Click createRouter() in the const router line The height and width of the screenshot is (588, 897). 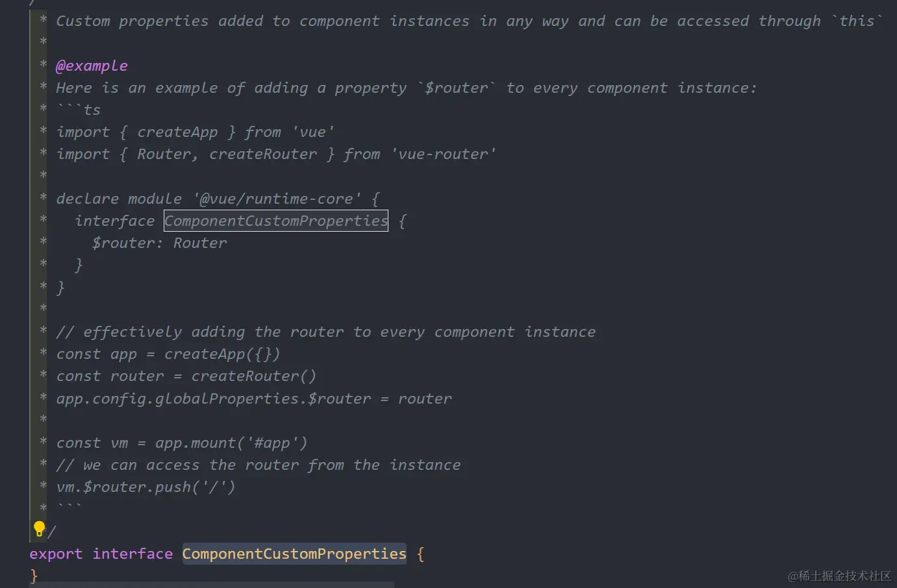[x=253, y=376]
